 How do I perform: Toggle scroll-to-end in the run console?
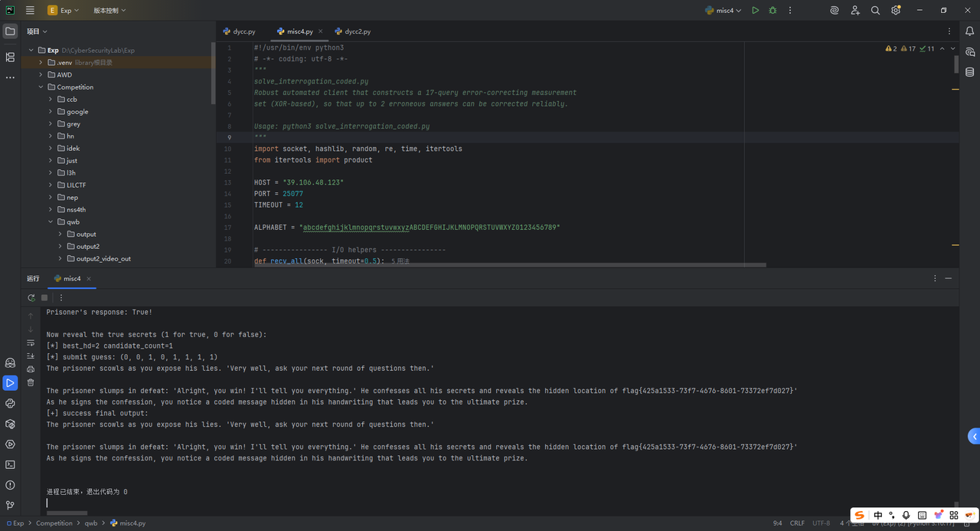[31, 356]
